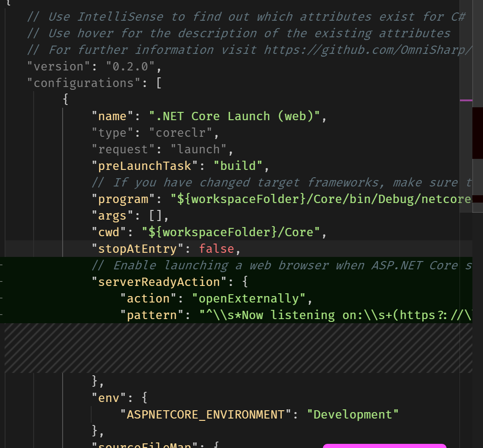Click the "serverReadyAction" key
The width and height of the screenshot is (483, 448).
tap(159, 282)
